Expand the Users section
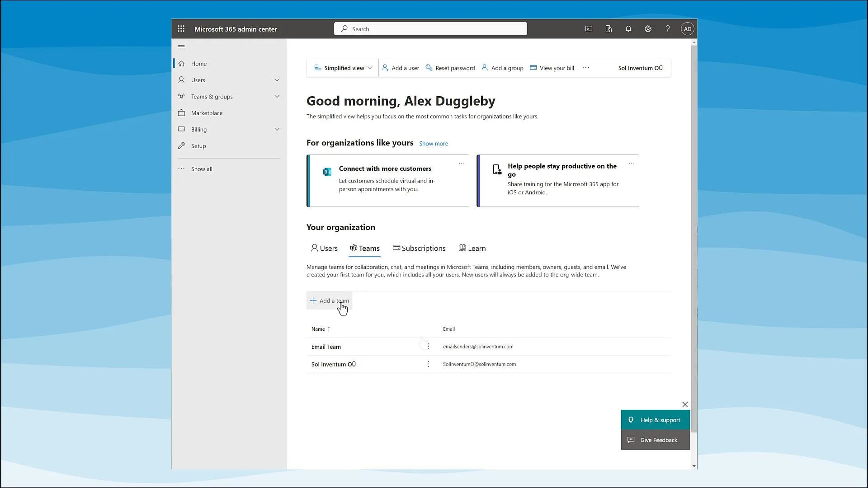Viewport: 868px width, 488px height. [277, 80]
